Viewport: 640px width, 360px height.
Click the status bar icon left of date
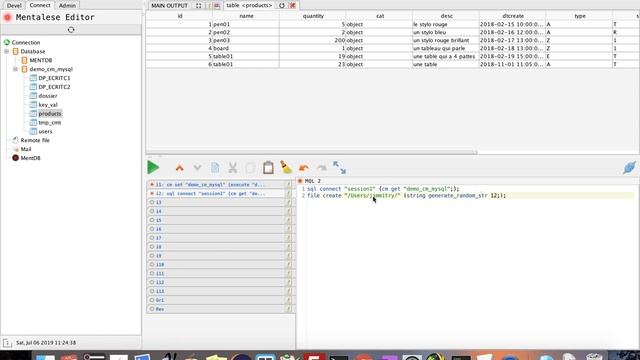(7, 343)
